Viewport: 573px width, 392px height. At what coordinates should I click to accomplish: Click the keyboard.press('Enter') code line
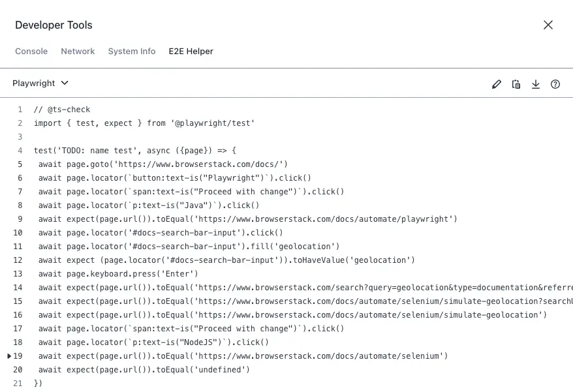click(117, 274)
